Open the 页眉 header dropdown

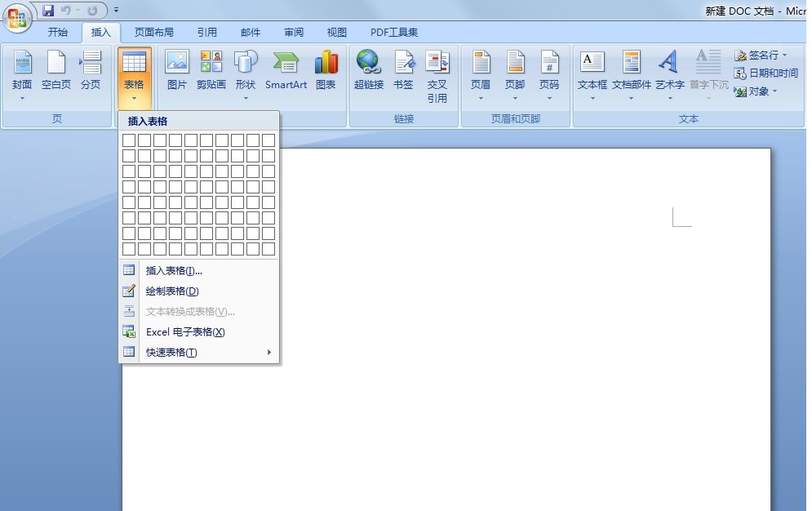[481, 74]
